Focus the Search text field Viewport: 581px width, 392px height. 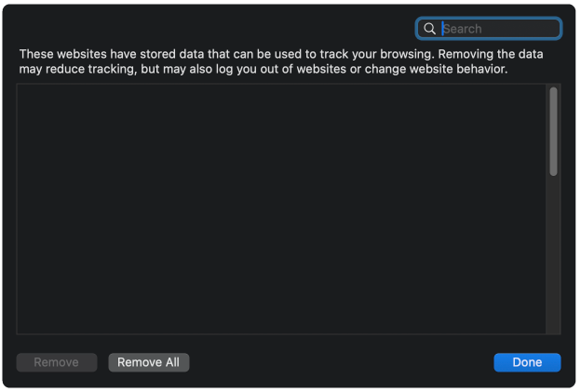pos(489,29)
